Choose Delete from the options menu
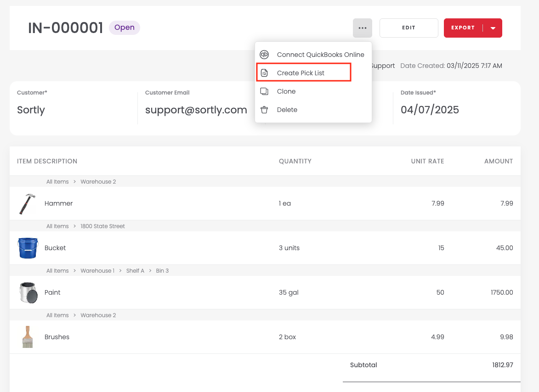Screen dimensions: 539x392 click(287, 110)
